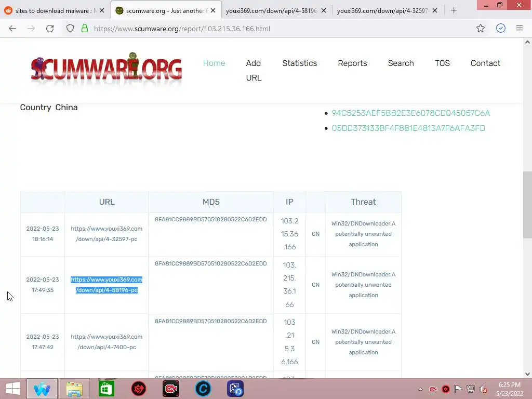This screenshot has width=532, height=399.
Task: Open the Home navigation link
Action: (x=214, y=63)
